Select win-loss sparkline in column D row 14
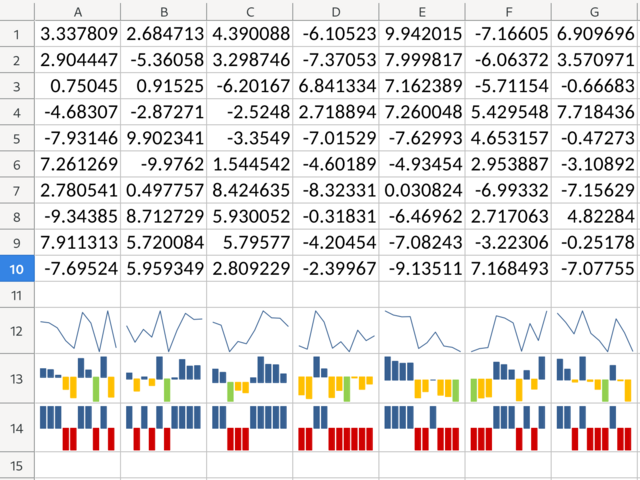The width and height of the screenshot is (640, 480). (x=336, y=428)
